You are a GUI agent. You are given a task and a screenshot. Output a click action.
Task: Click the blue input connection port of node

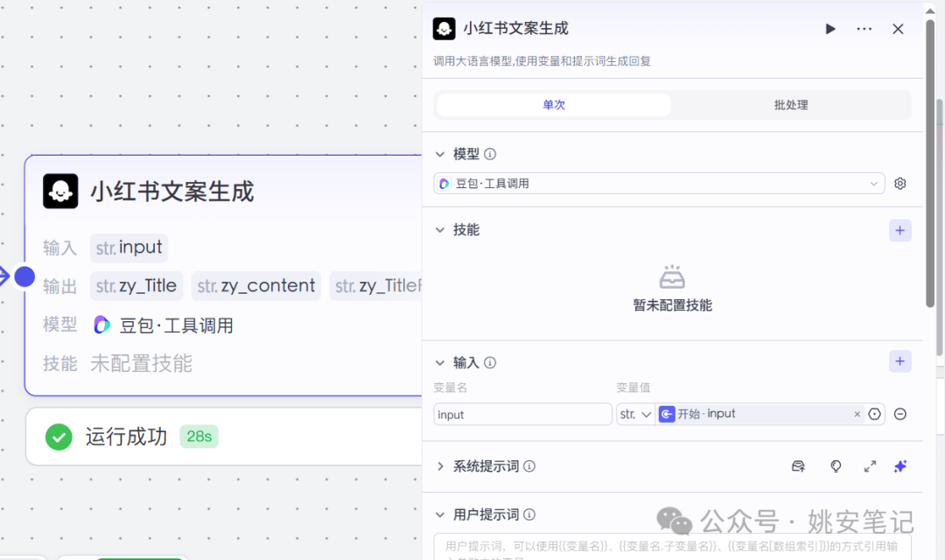(x=24, y=276)
